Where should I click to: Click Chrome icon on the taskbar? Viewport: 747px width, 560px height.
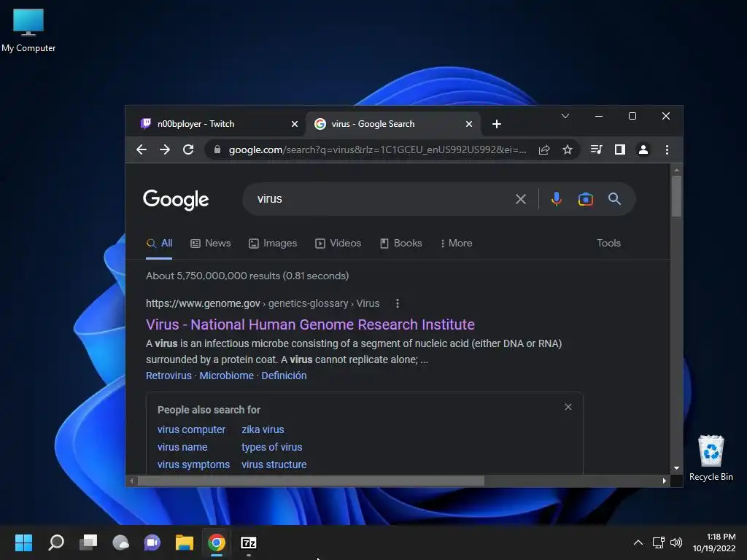pyautogui.click(x=216, y=542)
